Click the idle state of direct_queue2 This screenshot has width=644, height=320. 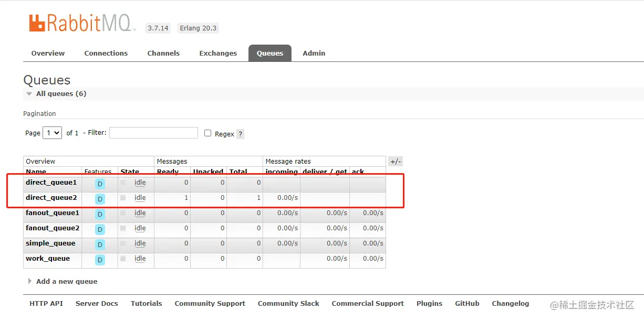[140, 198]
